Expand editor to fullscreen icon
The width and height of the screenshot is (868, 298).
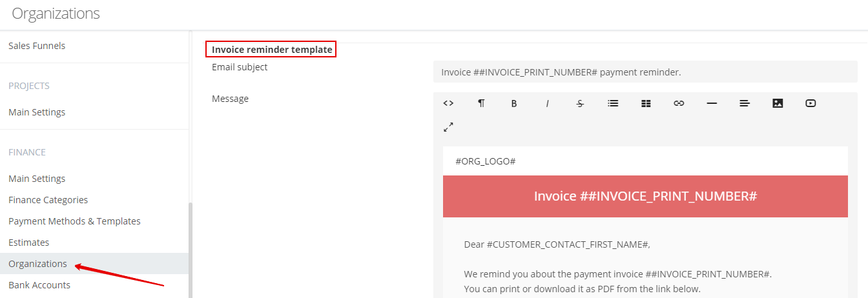448,127
